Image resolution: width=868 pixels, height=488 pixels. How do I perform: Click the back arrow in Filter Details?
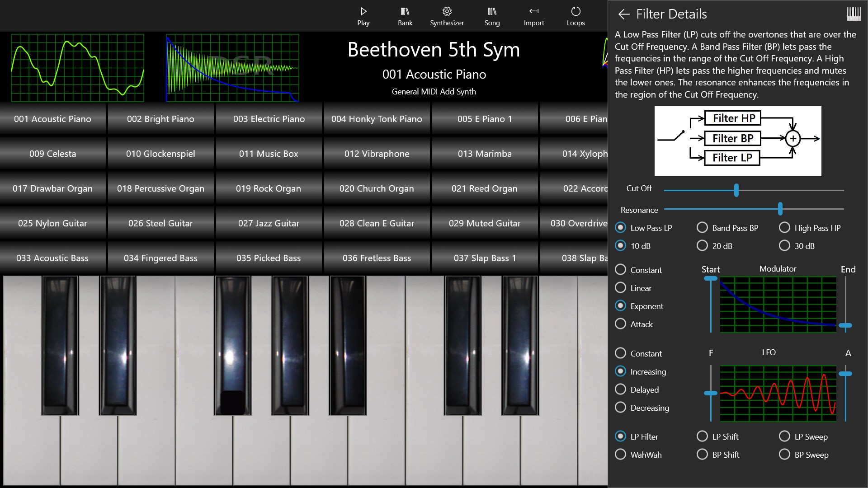tap(624, 14)
